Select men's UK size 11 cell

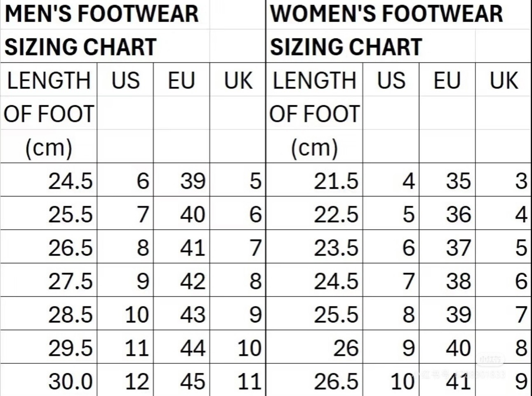click(x=249, y=381)
